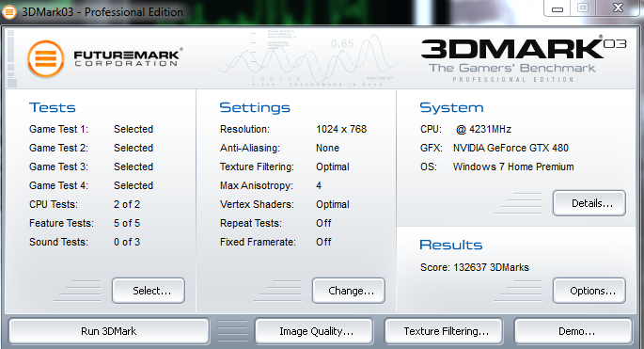Image resolution: width=644 pixels, height=349 pixels.
Task: Start the benchmark with Run 3DMark
Action: [x=109, y=331]
